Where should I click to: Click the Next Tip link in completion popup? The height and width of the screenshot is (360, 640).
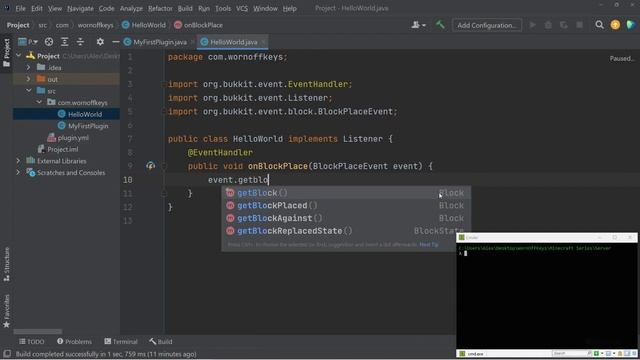click(429, 244)
